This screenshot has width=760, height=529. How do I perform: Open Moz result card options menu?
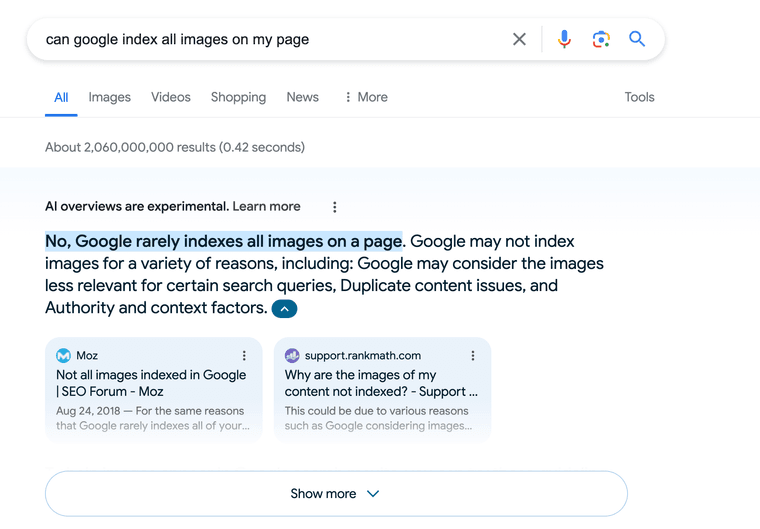[244, 356]
